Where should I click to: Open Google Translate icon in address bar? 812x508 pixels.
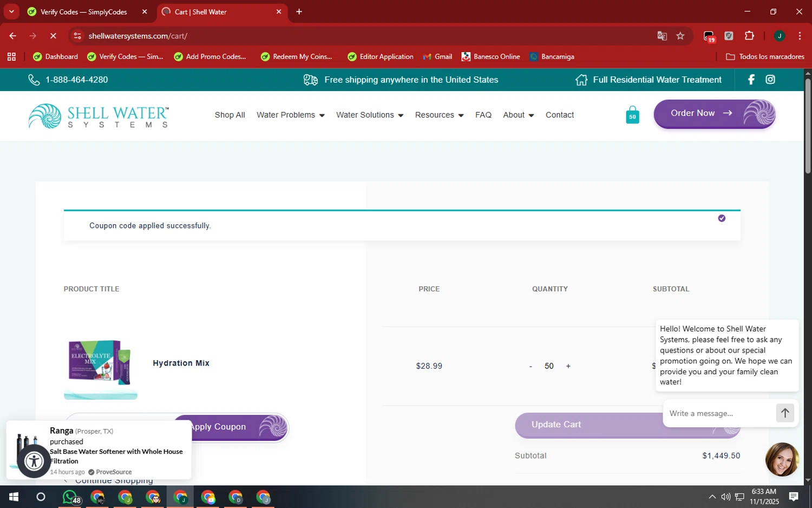coord(662,36)
